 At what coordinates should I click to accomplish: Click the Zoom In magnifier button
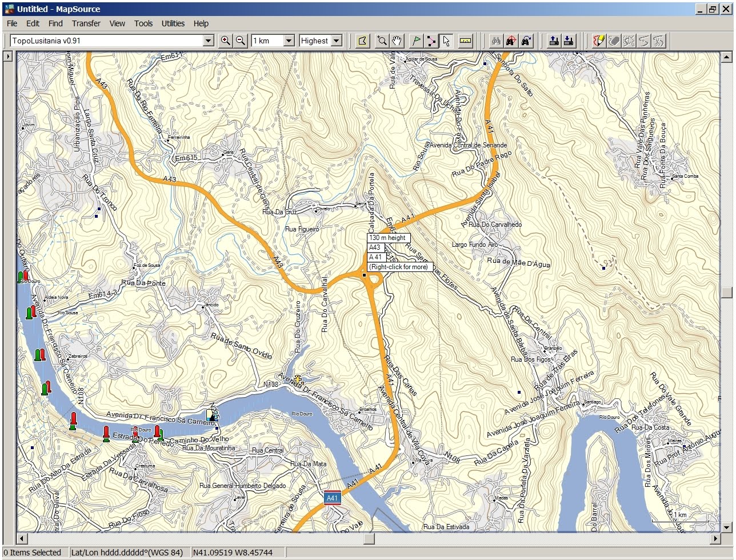226,41
